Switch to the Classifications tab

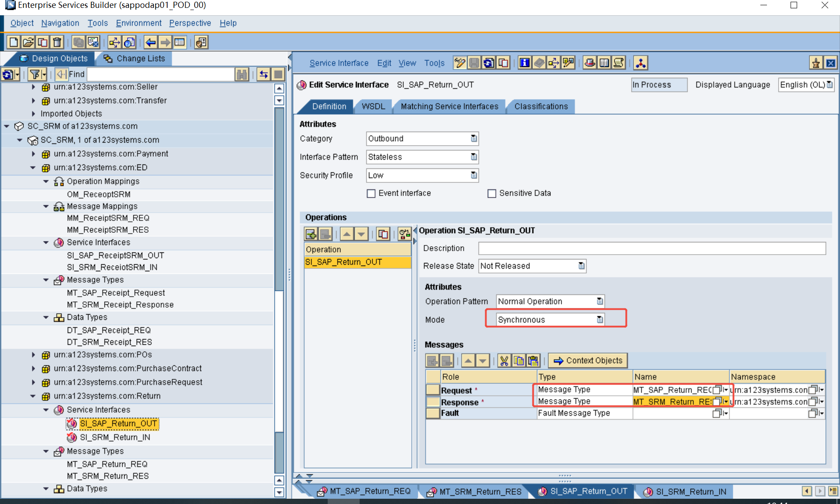click(x=541, y=107)
